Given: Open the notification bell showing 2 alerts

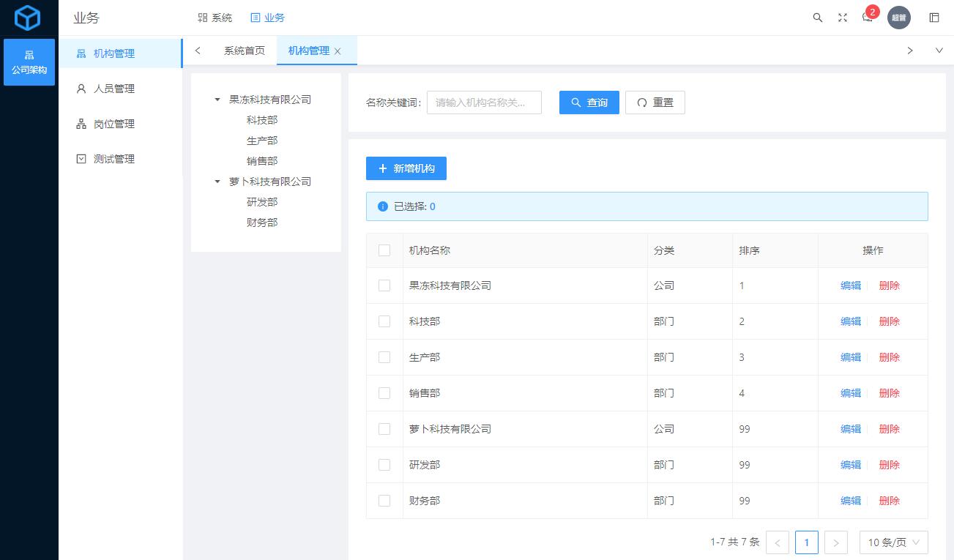Looking at the screenshot, I should [867, 18].
